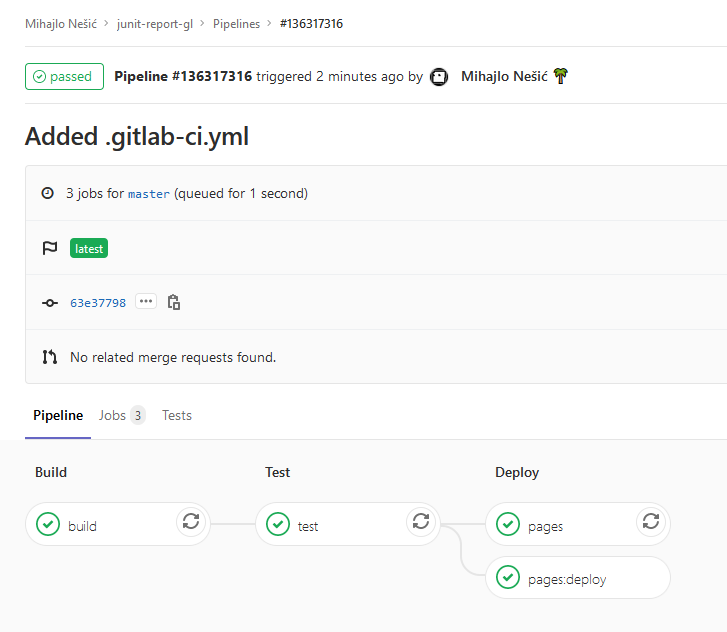Retry the build job
The image size is (727, 632).
point(191,522)
